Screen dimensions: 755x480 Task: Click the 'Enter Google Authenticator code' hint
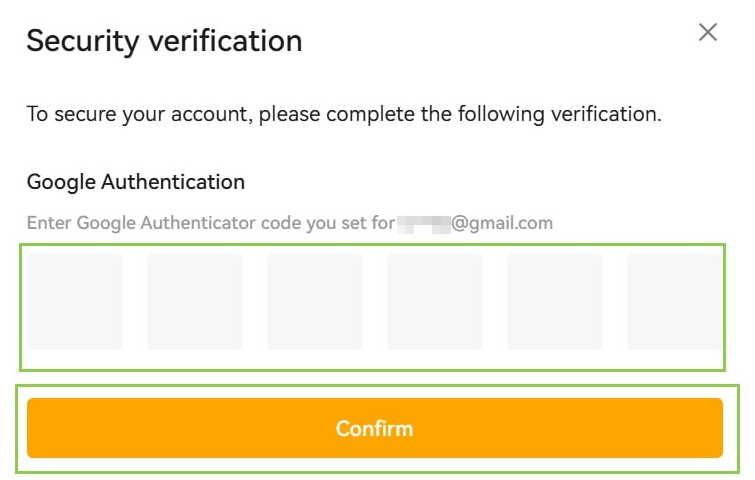tap(210, 222)
